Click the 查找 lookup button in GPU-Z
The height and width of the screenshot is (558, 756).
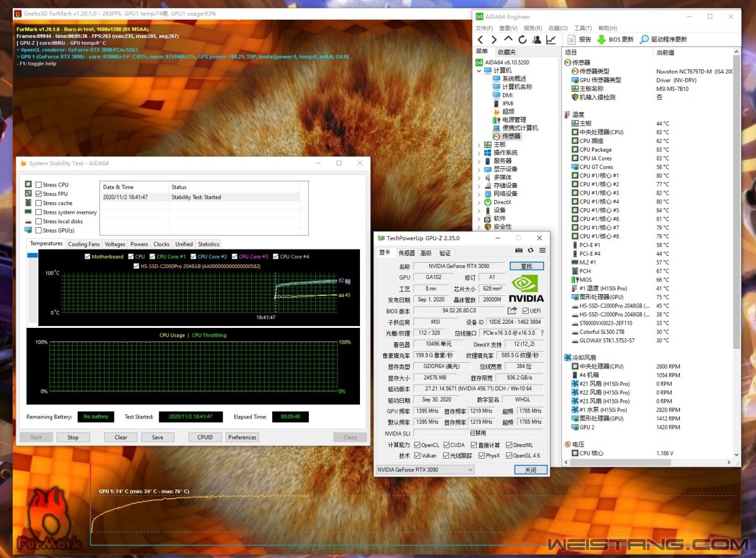tap(526, 266)
